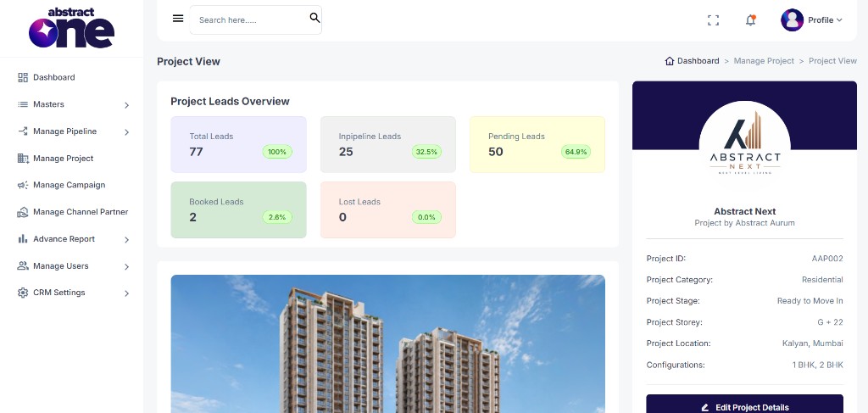Select Manage Project in sidebar
Screen dimensions: 868x413
63,159
